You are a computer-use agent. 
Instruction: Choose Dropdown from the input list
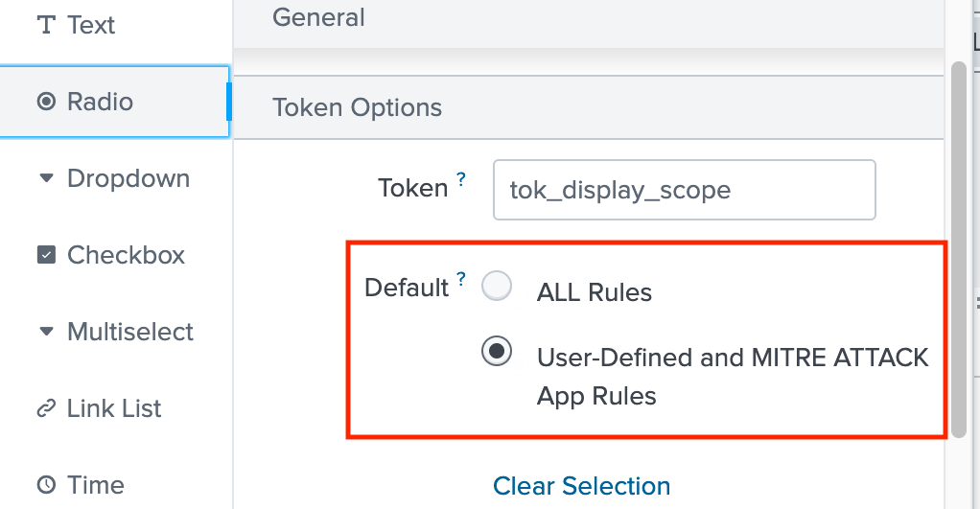pos(128,178)
